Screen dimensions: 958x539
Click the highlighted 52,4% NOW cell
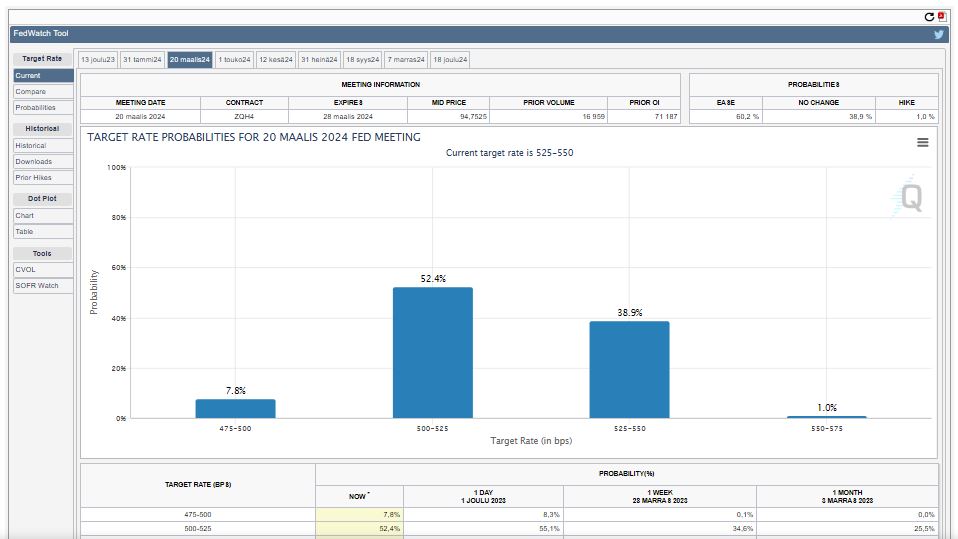point(359,529)
